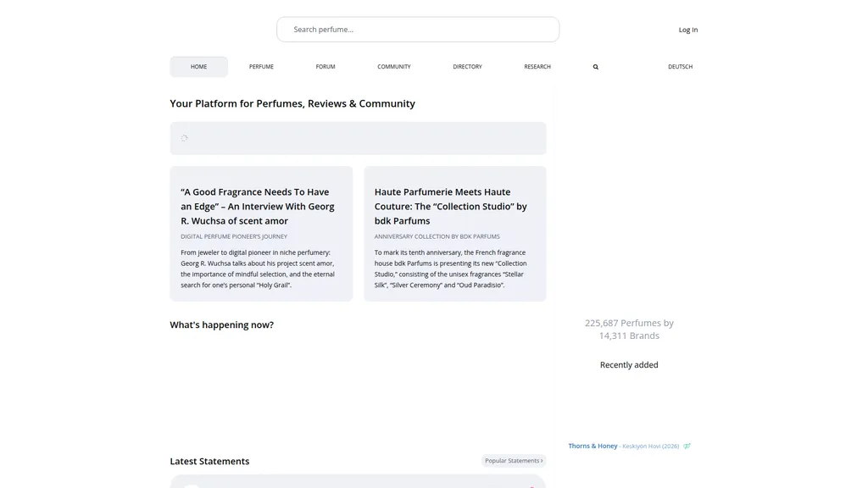Click the '225,687 Perfumes by 14,311 Brands' text
868x488 pixels.
pos(629,330)
